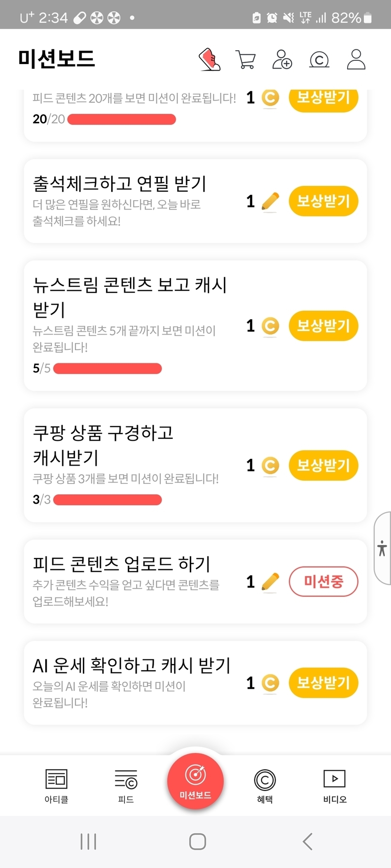Tap the red sneaker icon in header
This screenshot has height=868, width=391.
210,59
